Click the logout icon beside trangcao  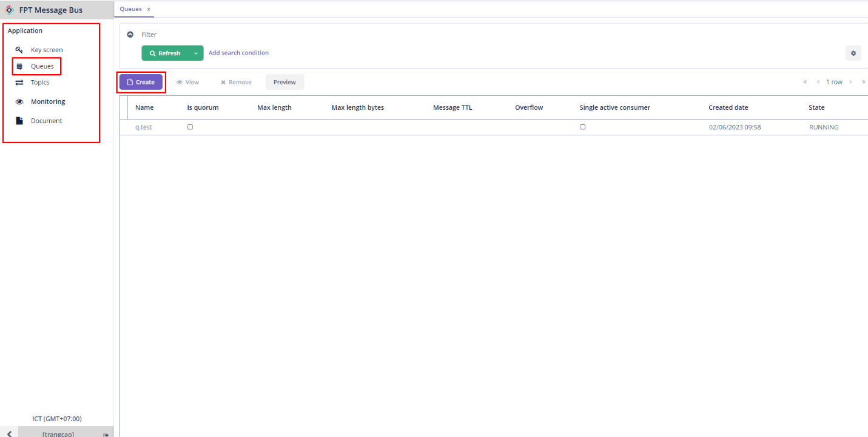(106, 435)
